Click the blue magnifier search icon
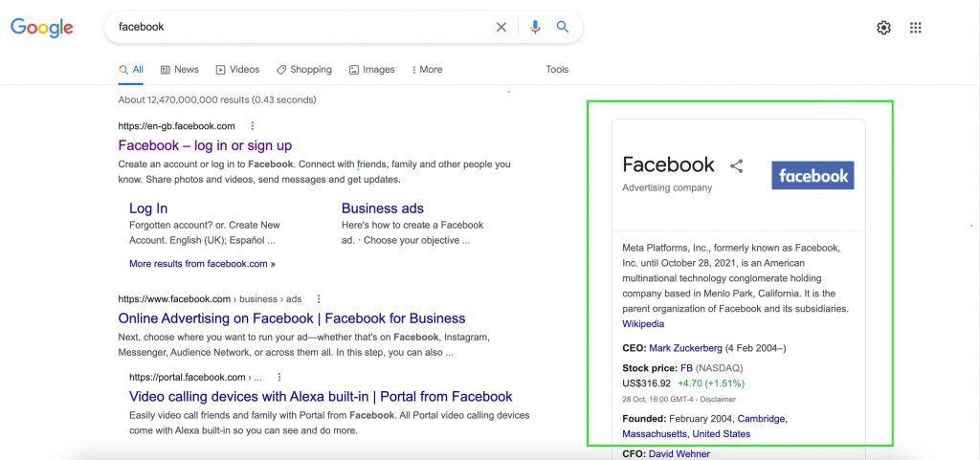Image resolution: width=980 pixels, height=460 pixels. [563, 27]
